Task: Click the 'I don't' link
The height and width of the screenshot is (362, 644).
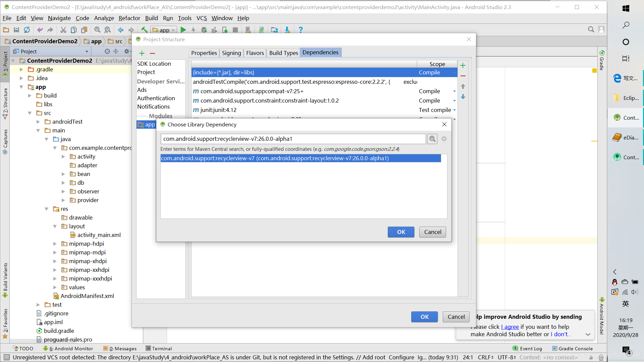Action: pos(560,334)
